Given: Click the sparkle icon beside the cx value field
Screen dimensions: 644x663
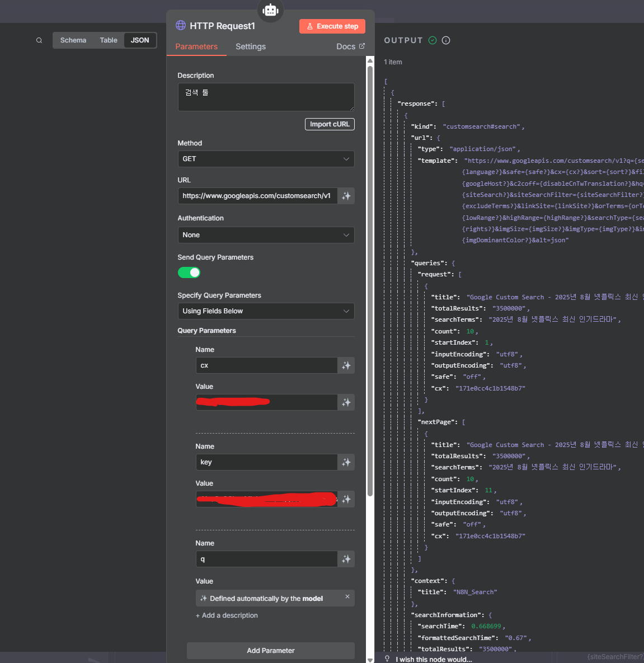Looking at the screenshot, I should tap(346, 402).
